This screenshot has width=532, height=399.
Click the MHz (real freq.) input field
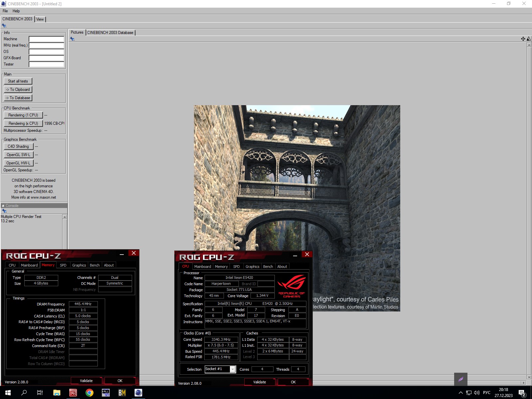[x=46, y=45]
